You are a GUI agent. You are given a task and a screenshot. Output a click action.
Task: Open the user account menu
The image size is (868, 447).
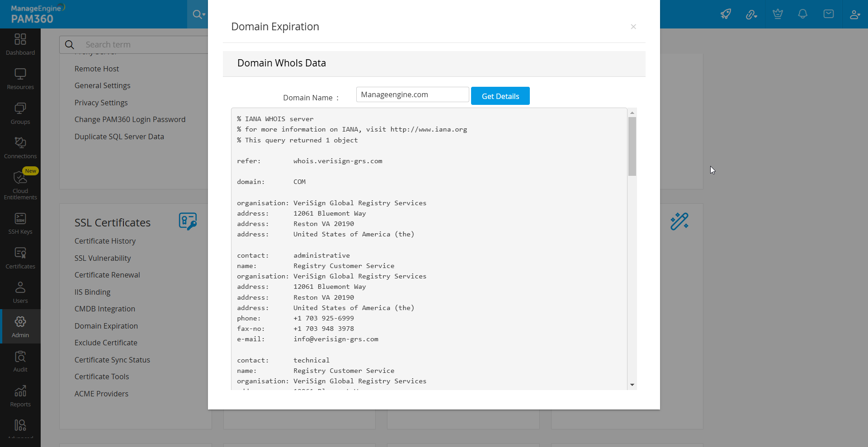click(854, 14)
